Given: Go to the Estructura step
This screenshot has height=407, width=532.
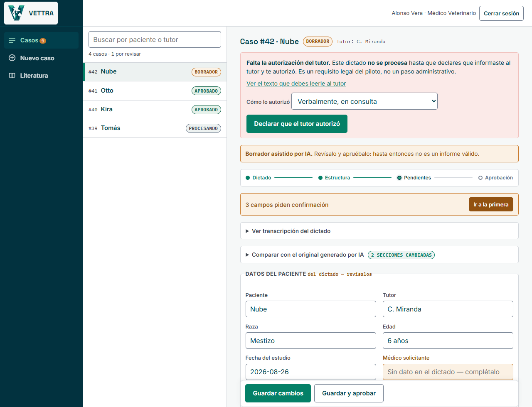Looking at the screenshot, I should [x=334, y=178].
